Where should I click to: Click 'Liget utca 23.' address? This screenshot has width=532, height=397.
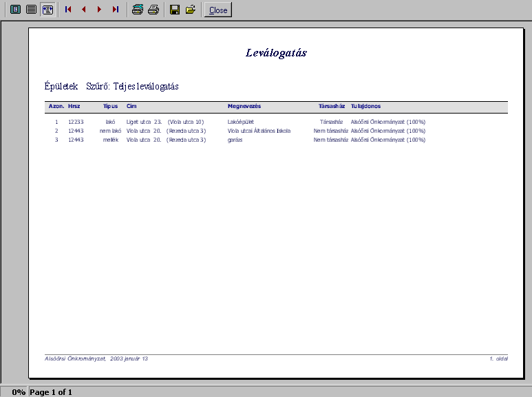click(x=145, y=122)
